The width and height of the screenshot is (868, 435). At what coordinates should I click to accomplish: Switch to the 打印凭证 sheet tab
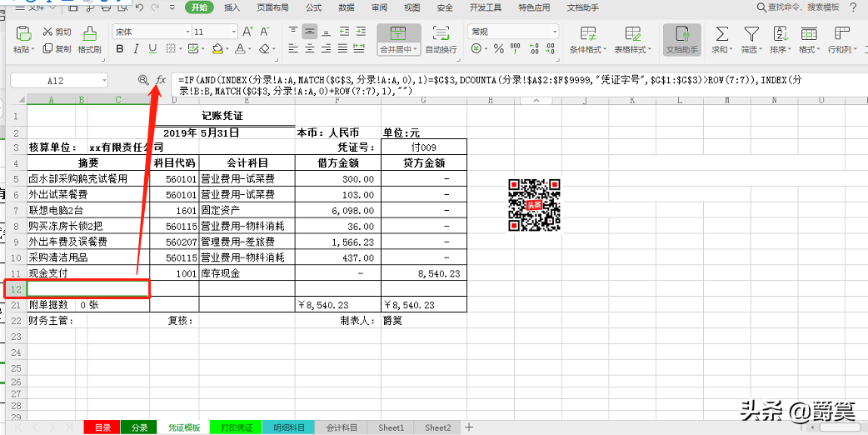pos(237,427)
